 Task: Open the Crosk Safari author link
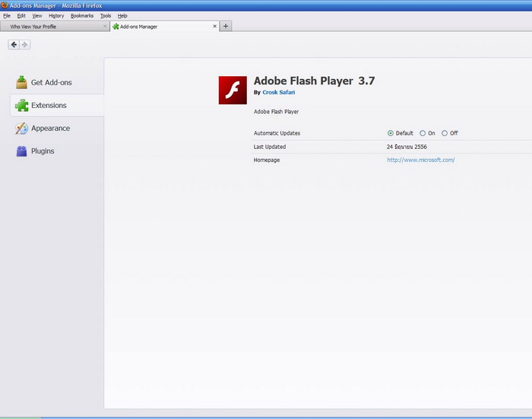click(x=279, y=92)
